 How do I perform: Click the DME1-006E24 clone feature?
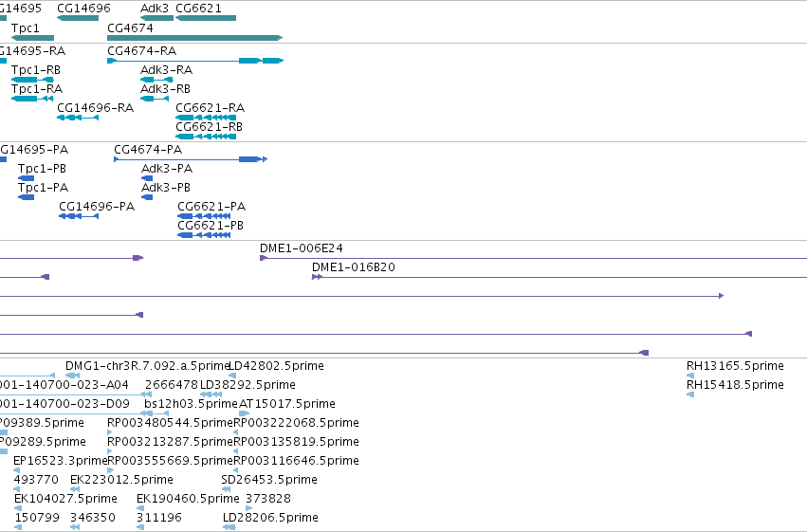[x=533, y=258]
